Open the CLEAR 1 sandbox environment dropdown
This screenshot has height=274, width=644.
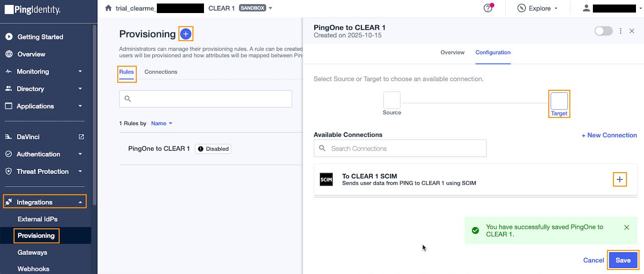coord(241,8)
